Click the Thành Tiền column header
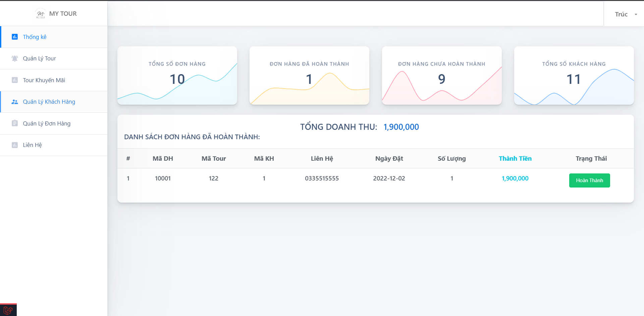The width and height of the screenshot is (644, 316). (x=515, y=158)
